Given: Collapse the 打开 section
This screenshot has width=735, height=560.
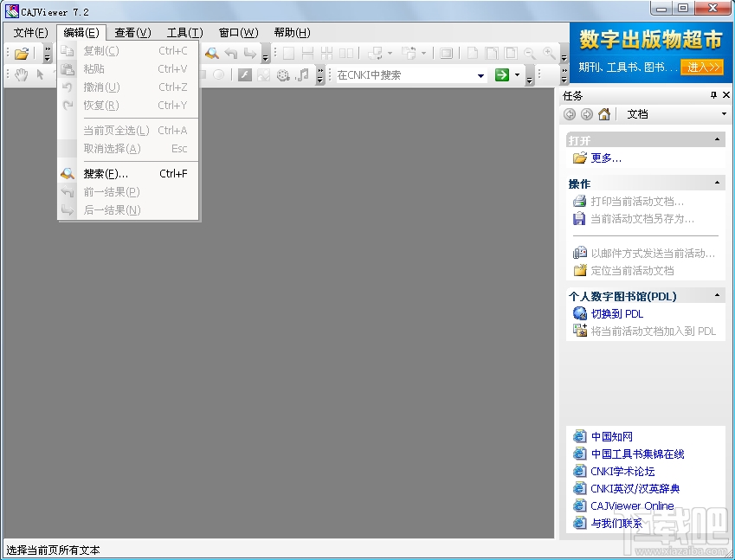Looking at the screenshot, I should pos(718,138).
